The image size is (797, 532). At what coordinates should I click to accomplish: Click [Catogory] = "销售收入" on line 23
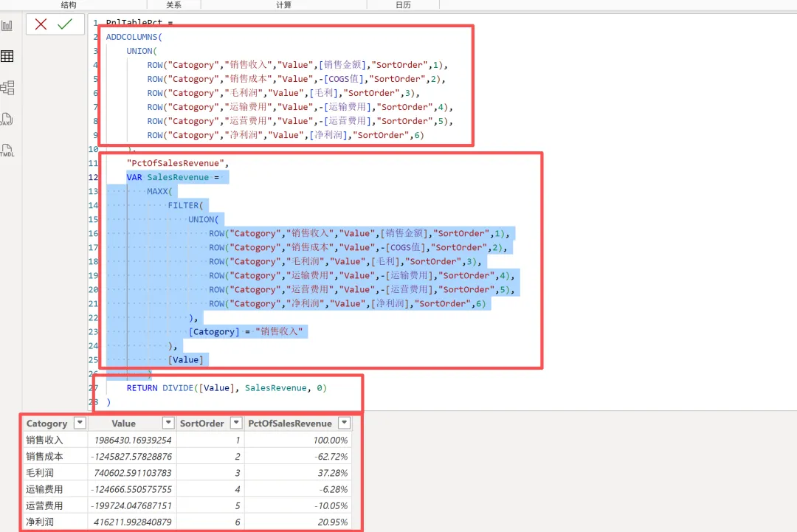pyautogui.click(x=246, y=331)
